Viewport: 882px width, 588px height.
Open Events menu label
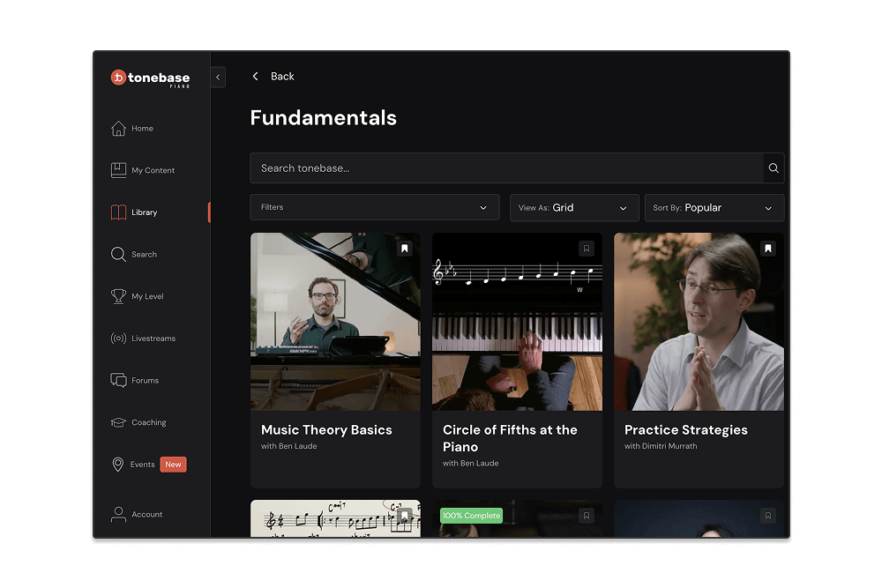point(142,465)
